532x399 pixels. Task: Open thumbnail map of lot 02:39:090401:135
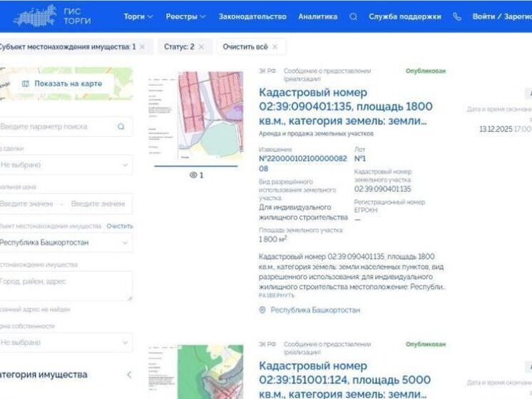(x=196, y=116)
